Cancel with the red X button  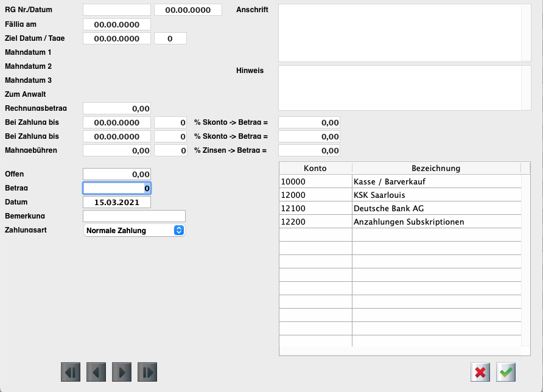(x=480, y=372)
